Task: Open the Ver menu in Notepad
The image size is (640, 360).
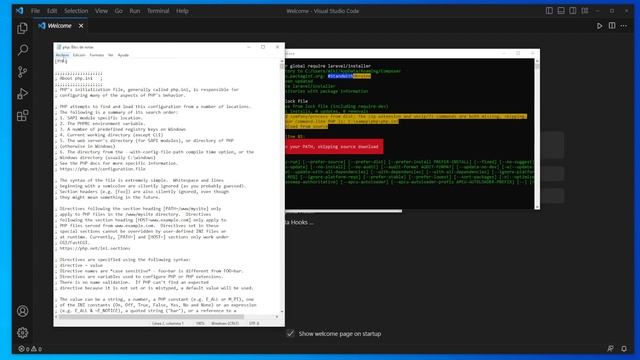Action: 111,55
